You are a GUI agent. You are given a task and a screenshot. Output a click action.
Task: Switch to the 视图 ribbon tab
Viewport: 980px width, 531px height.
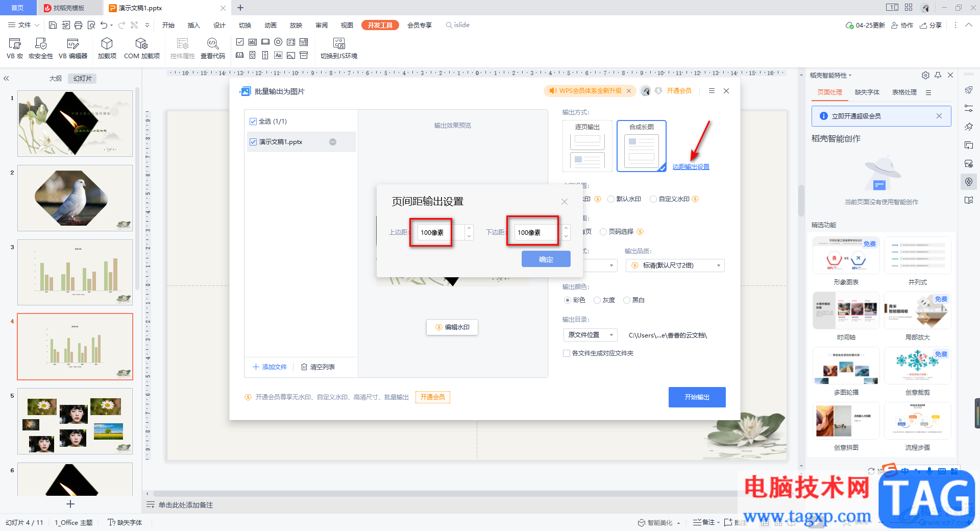pos(347,25)
